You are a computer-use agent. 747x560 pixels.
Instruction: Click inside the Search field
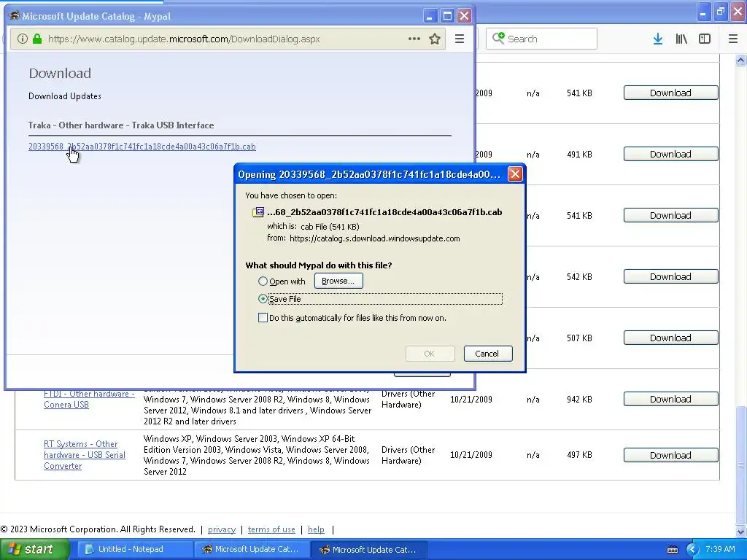click(541, 39)
